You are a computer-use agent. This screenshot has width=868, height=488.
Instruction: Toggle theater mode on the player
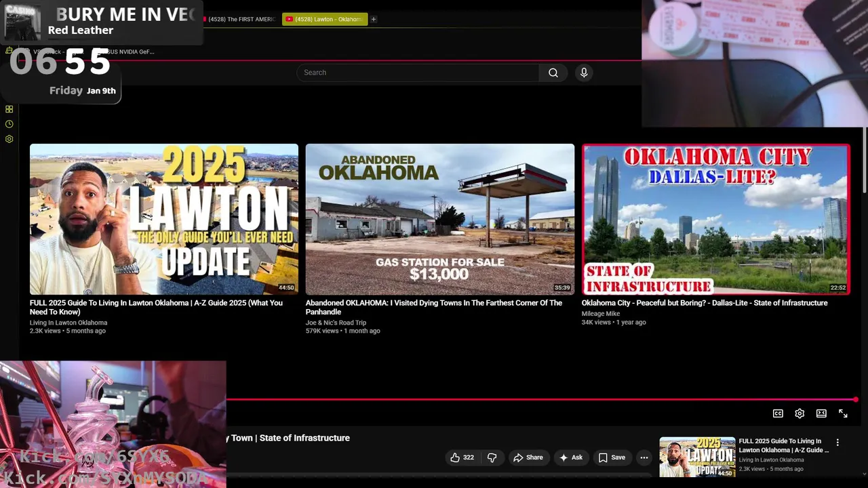pos(821,413)
